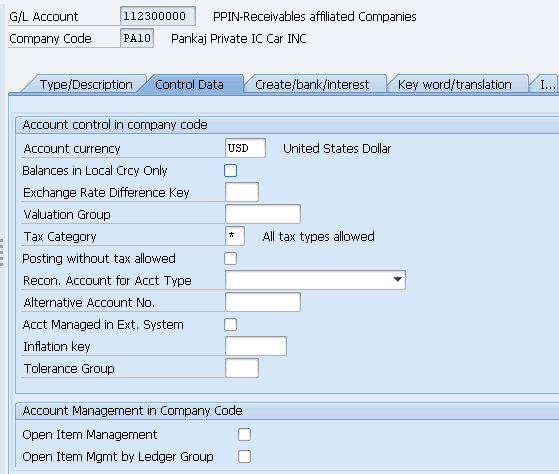This screenshot has height=474, width=559.
Task: Open the Key word/translation tab
Action: [x=455, y=84]
